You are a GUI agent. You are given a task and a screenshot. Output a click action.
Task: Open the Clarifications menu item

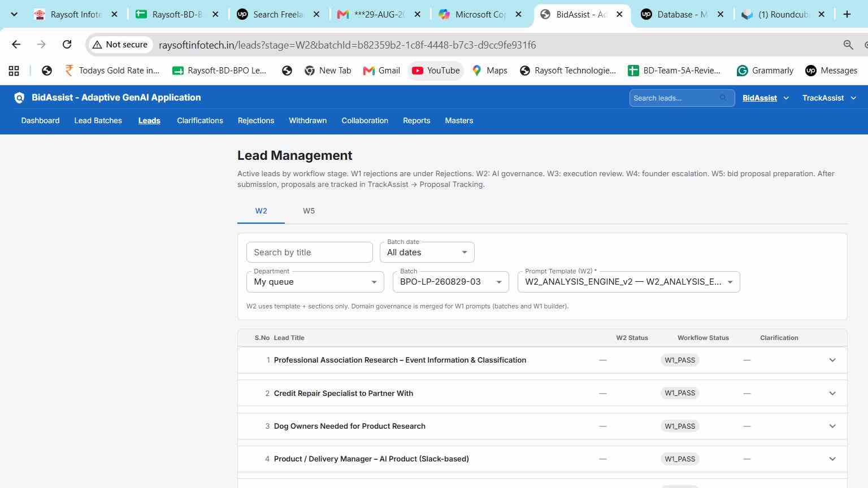pyautogui.click(x=200, y=120)
